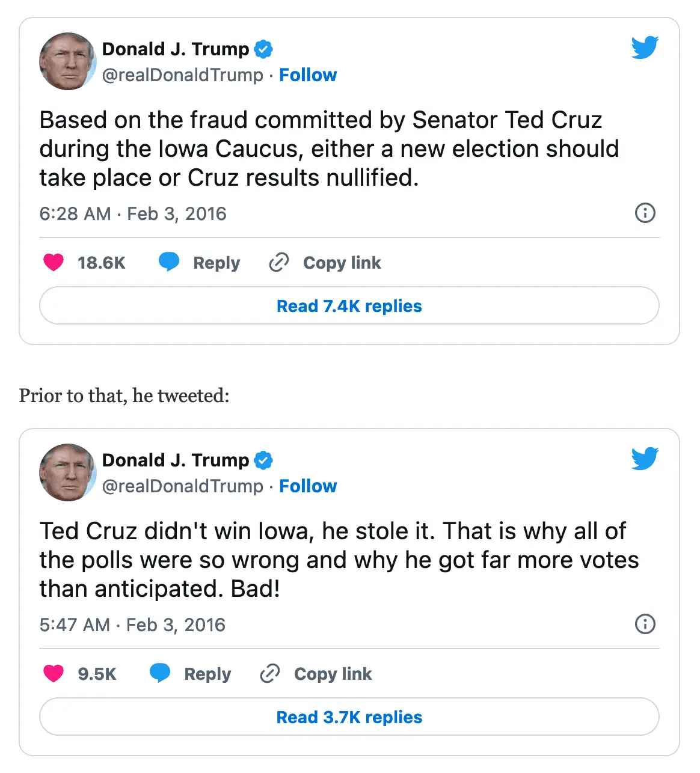Click the Twitter bird icon on the polls tweet
Image resolution: width=700 pixels, height=773 pixels.
[x=645, y=459]
